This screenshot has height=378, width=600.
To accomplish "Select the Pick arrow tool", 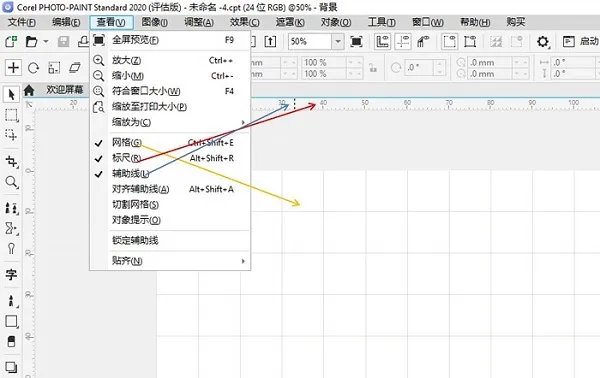I will [x=11, y=94].
